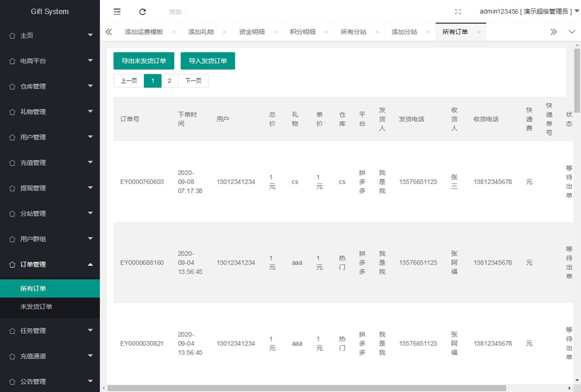The width and height of the screenshot is (581, 392).
Task: Close the 所有订单 tab
Action: (478, 32)
